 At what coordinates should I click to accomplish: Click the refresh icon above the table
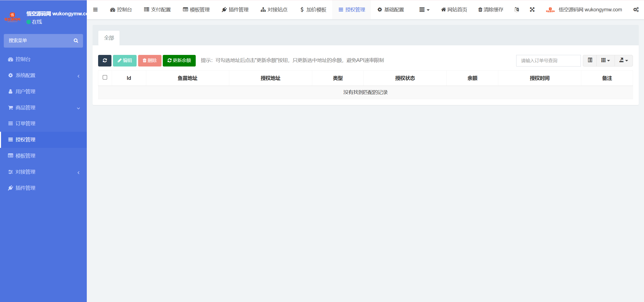pos(105,60)
